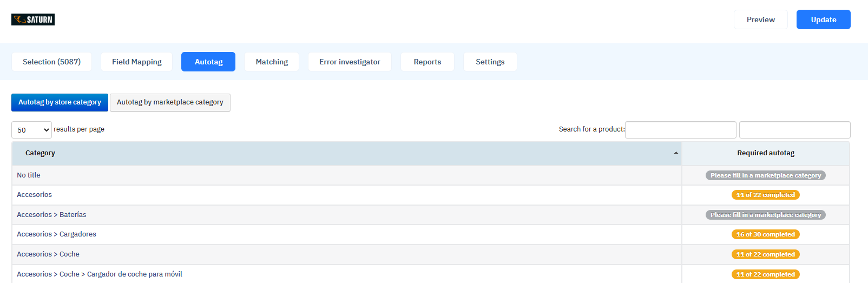Select Autotag by store category
This screenshot has width=868, height=283.
[60, 102]
